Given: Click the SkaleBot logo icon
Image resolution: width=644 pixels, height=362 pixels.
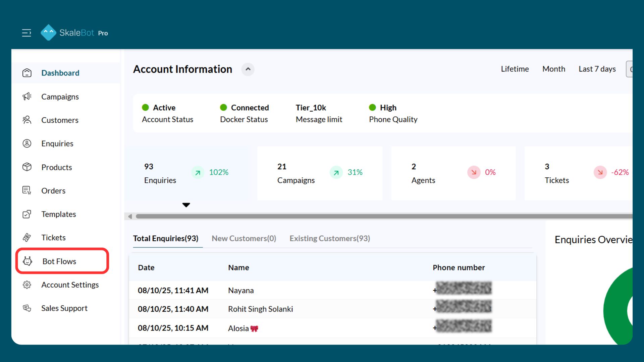Looking at the screenshot, I should click(48, 33).
